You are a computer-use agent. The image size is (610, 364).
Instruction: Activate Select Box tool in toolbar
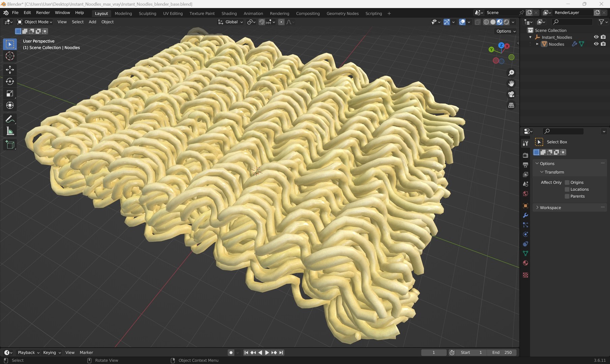tap(10, 44)
